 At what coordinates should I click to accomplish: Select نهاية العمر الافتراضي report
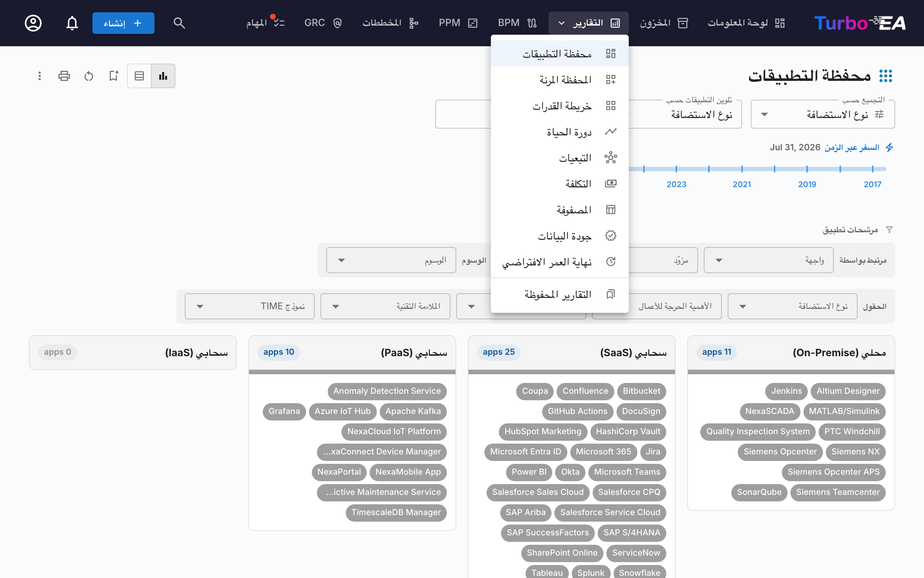(559, 262)
